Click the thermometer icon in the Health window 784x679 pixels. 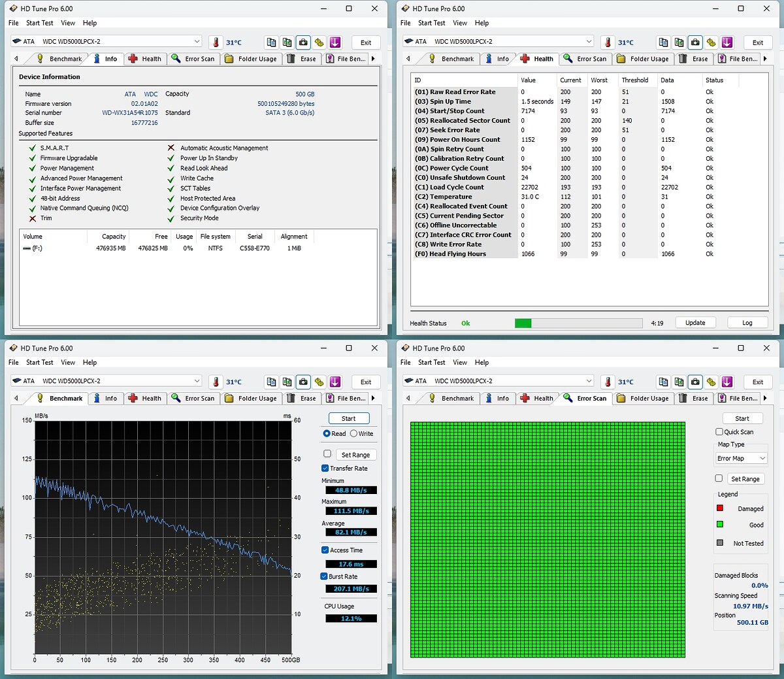[608, 42]
